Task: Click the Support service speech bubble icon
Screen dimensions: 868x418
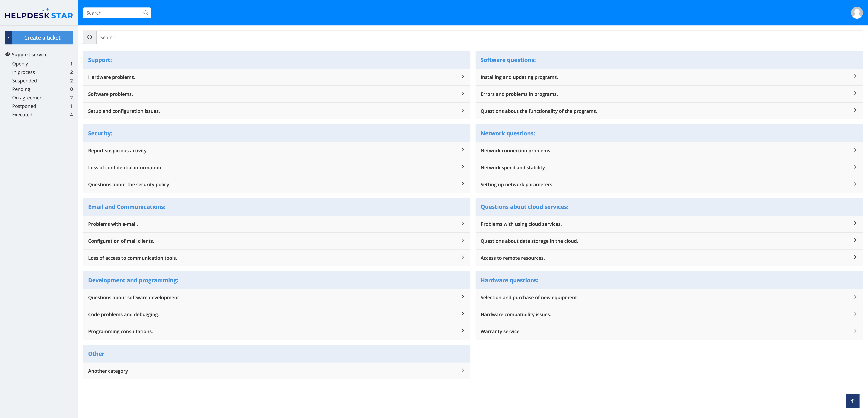Action: coord(7,55)
